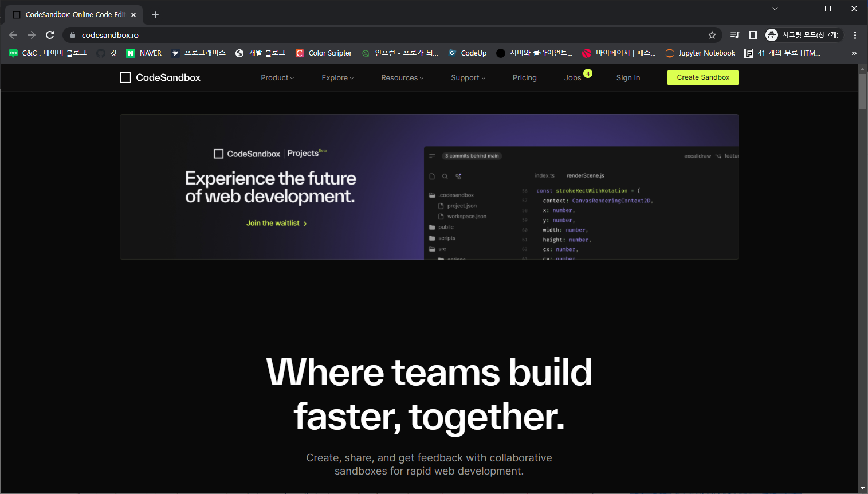Click the scrollbar down arrow
Screen dimensions: 868x494
coord(863,489)
